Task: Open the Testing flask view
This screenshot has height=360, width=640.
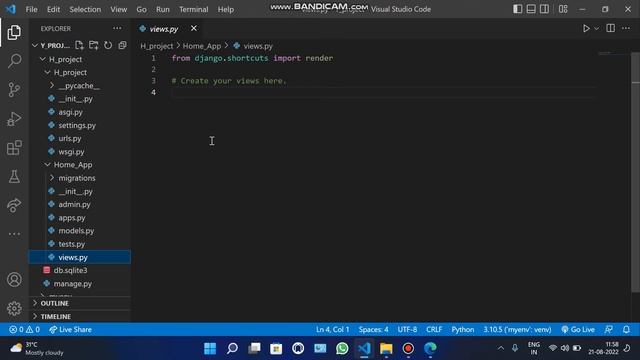Action: tap(14, 177)
